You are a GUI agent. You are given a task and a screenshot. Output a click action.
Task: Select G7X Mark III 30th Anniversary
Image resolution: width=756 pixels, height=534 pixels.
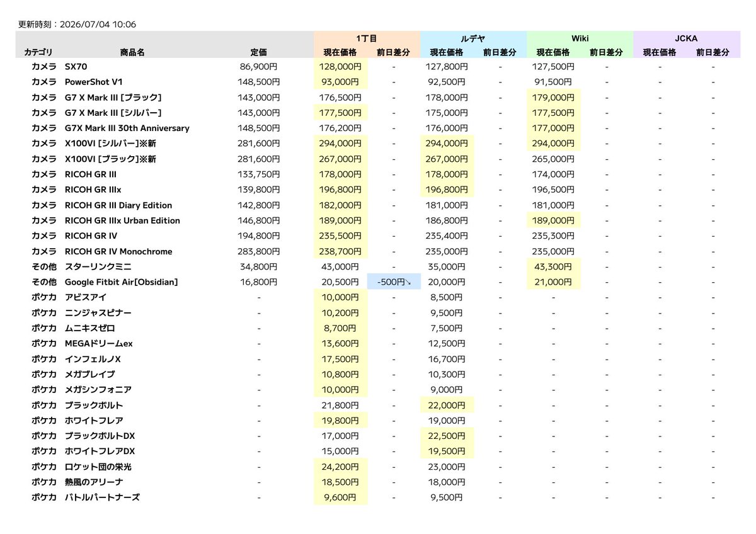(x=127, y=128)
